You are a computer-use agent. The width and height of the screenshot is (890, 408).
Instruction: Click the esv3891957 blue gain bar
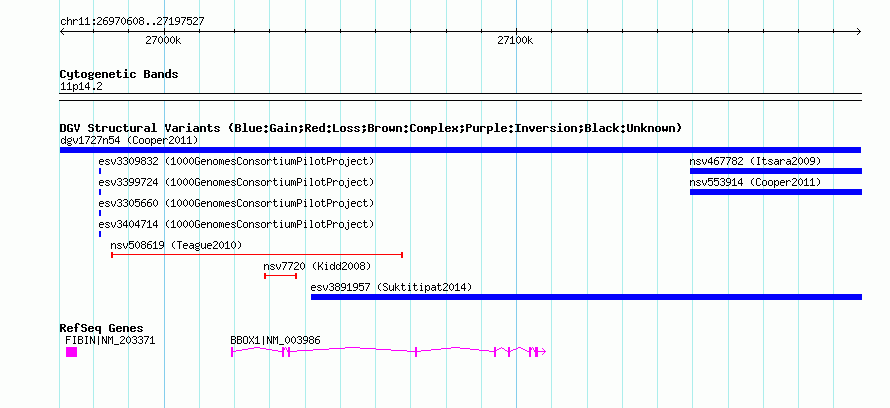pyautogui.click(x=586, y=297)
